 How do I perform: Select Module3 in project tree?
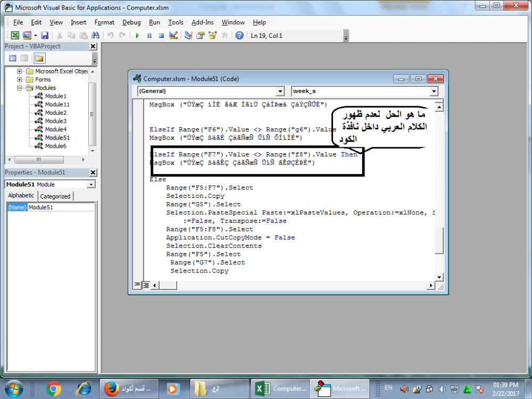pos(56,121)
